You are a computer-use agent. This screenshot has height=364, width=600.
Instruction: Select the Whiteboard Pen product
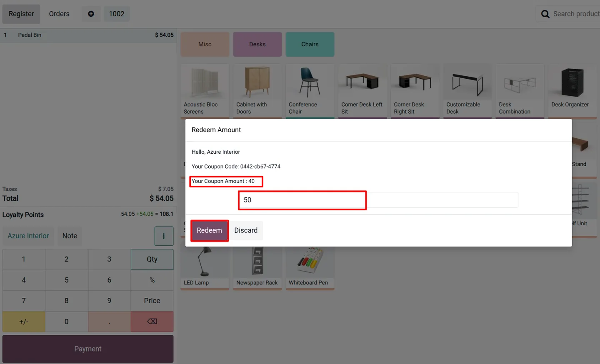[x=310, y=268]
